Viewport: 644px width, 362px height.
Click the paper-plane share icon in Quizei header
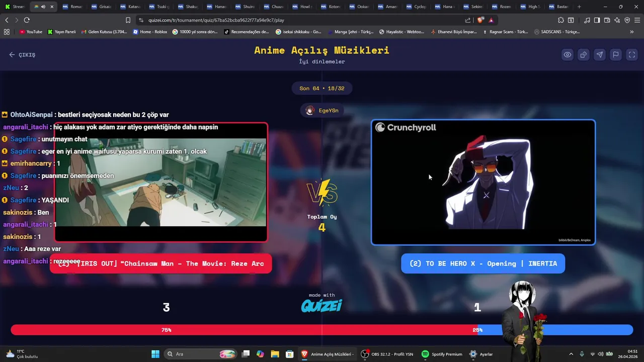click(599, 55)
